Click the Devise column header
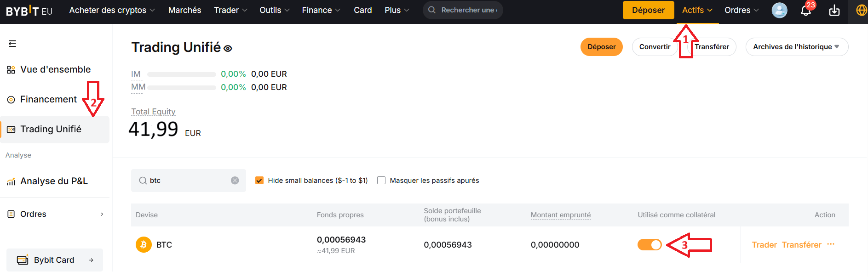 [147, 215]
